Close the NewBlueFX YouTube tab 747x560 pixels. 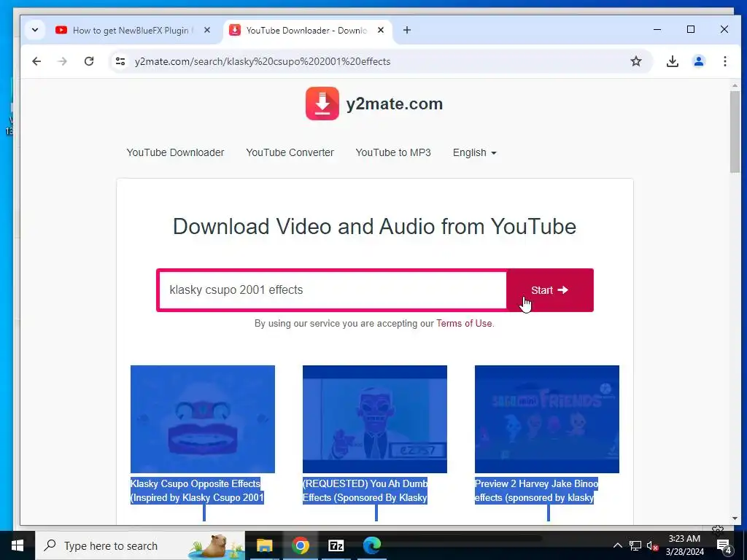click(x=207, y=30)
